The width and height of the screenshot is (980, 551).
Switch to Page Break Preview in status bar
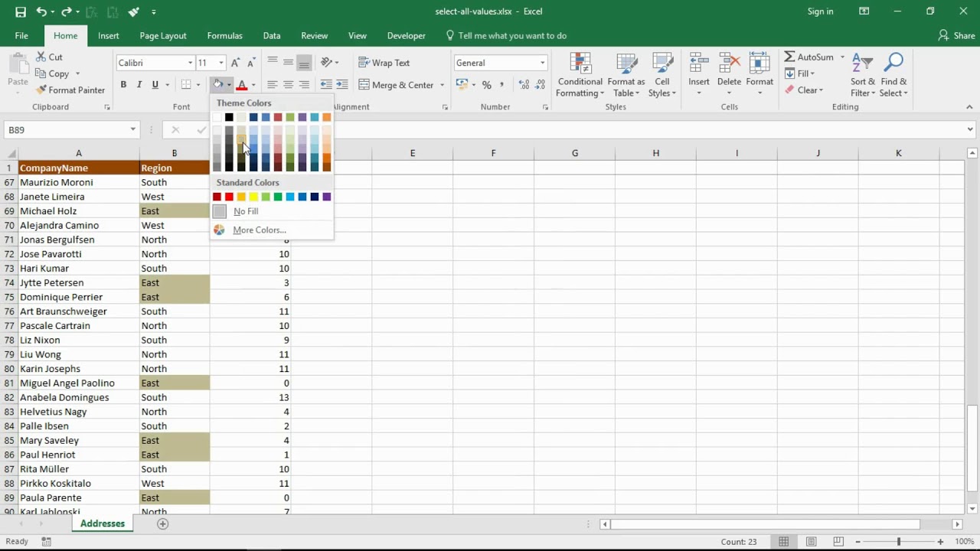click(840, 541)
